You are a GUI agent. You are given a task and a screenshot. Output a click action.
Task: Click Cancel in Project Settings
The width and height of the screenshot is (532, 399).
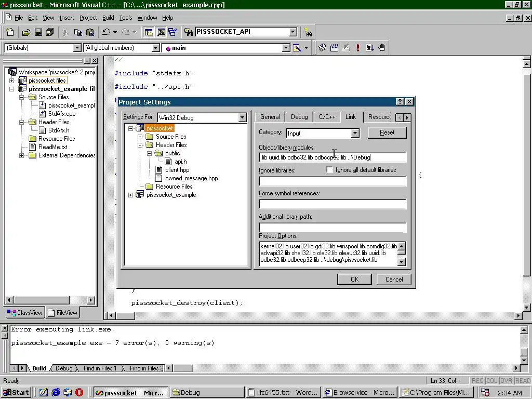(394, 279)
